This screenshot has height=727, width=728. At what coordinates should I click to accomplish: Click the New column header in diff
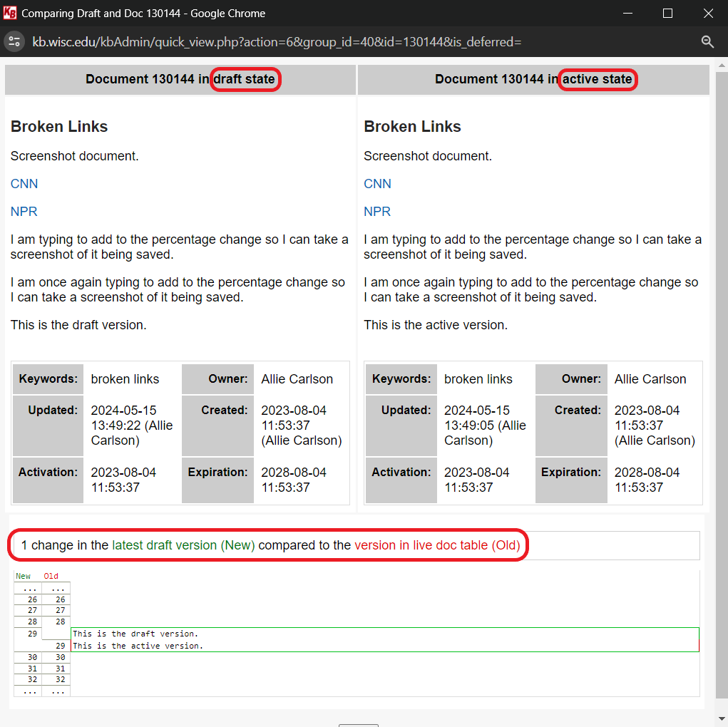pyautogui.click(x=23, y=576)
